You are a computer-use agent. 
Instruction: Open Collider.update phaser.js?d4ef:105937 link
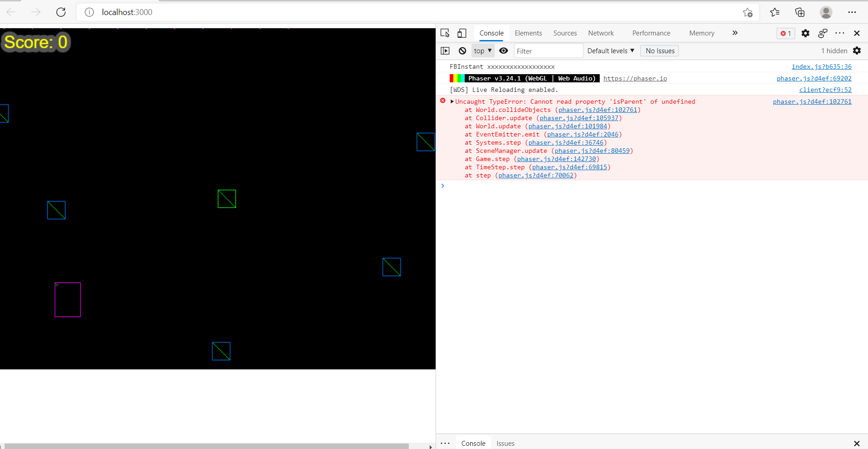point(579,118)
